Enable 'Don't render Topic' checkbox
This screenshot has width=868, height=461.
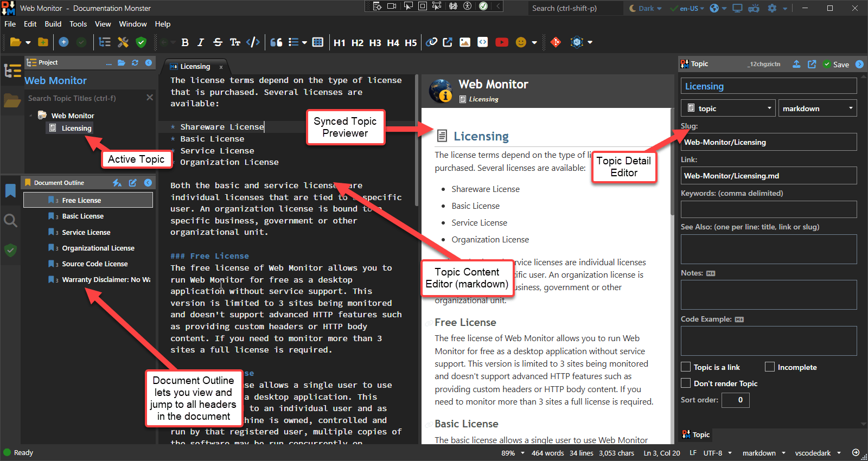click(686, 383)
